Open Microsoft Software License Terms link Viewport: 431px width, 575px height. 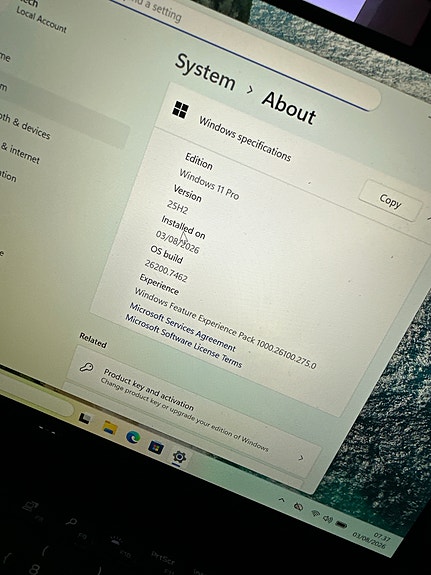(183, 341)
